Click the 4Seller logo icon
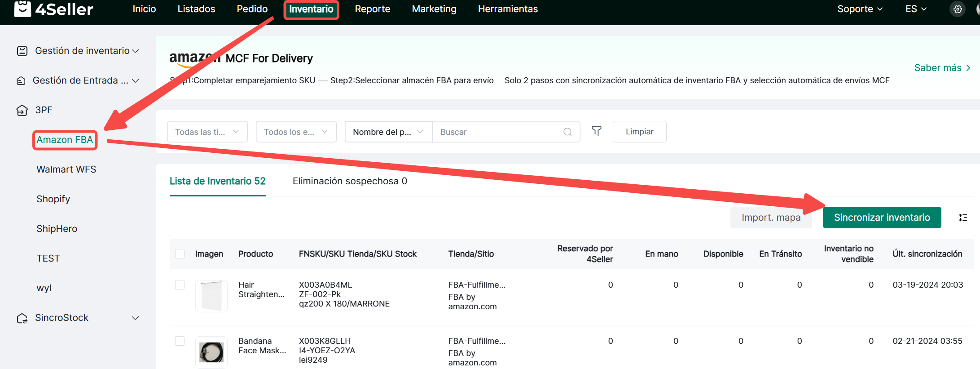The height and width of the screenshot is (369, 980). pos(22,9)
